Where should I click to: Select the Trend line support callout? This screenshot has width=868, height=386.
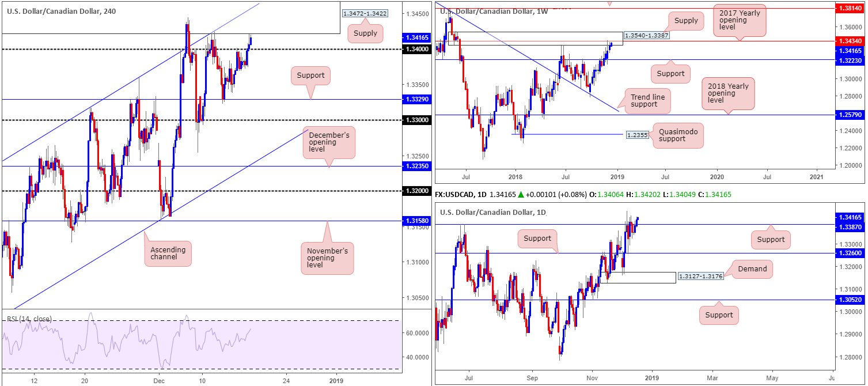tap(647, 101)
